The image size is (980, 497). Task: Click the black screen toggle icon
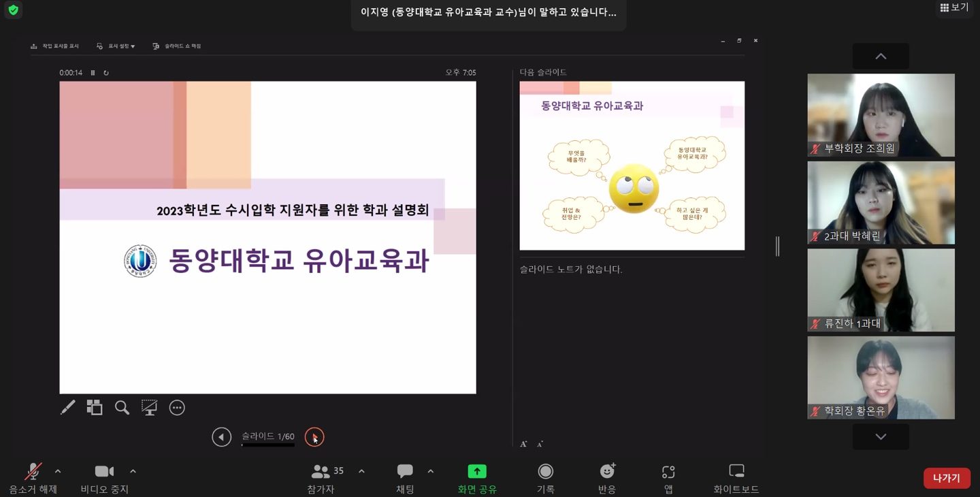click(x=149, y=407)
